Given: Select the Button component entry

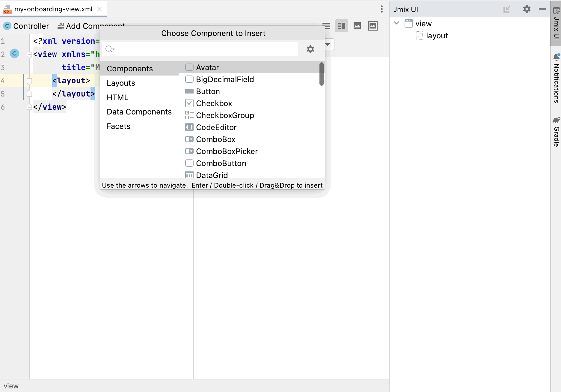Looking at the screenshot, I should click(x=208, y=91).
